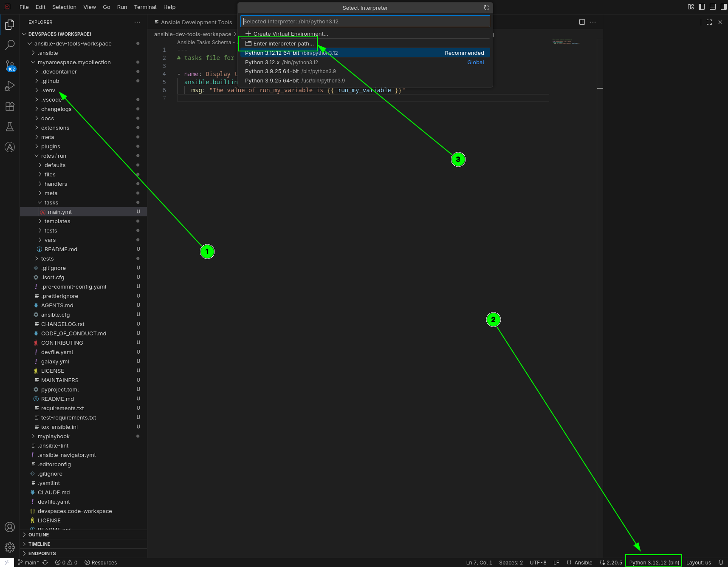Open the Terminal menu
The width and height of the screenshot is (728, 567).
[145, 7]
